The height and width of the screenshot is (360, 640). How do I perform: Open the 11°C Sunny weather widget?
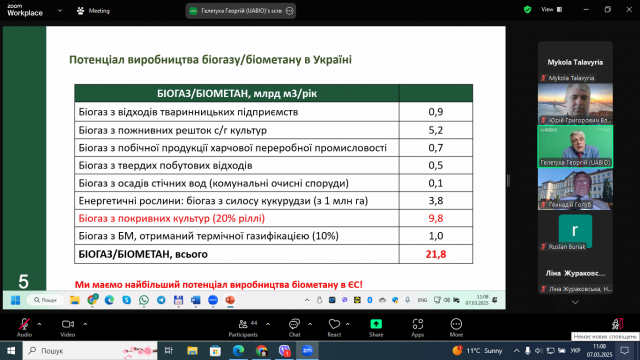(x=477, y=351)
